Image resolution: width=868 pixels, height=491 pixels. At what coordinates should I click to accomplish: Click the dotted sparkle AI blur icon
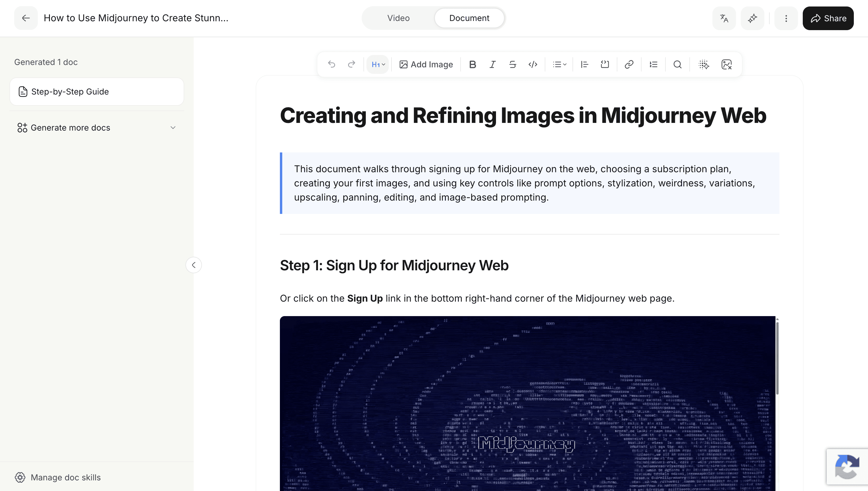pyautogui.click(x=704, y=64)
